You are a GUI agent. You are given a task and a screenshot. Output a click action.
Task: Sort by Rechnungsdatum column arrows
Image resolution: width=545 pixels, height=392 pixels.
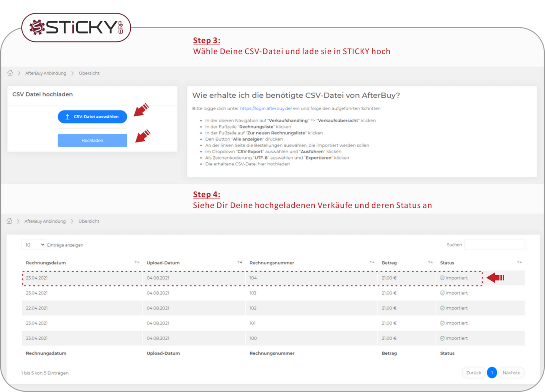pos(137,263)
